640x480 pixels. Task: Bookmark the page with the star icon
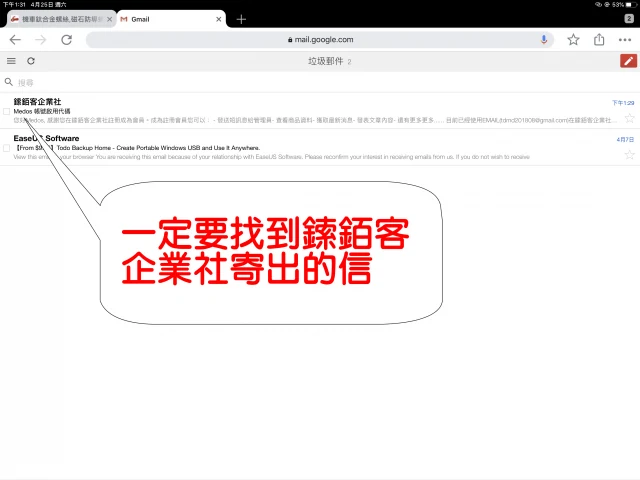pyautogui.click(x=573, y=40)
